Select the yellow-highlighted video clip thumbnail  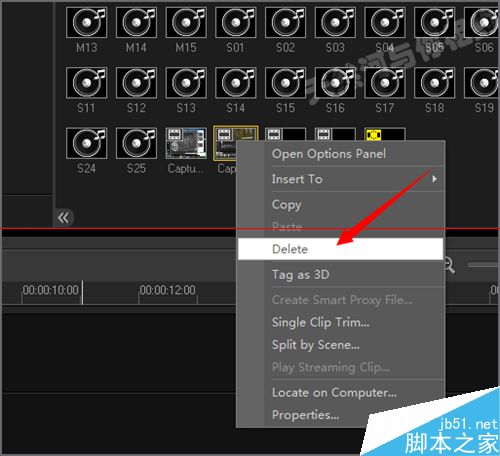(225, 143)
